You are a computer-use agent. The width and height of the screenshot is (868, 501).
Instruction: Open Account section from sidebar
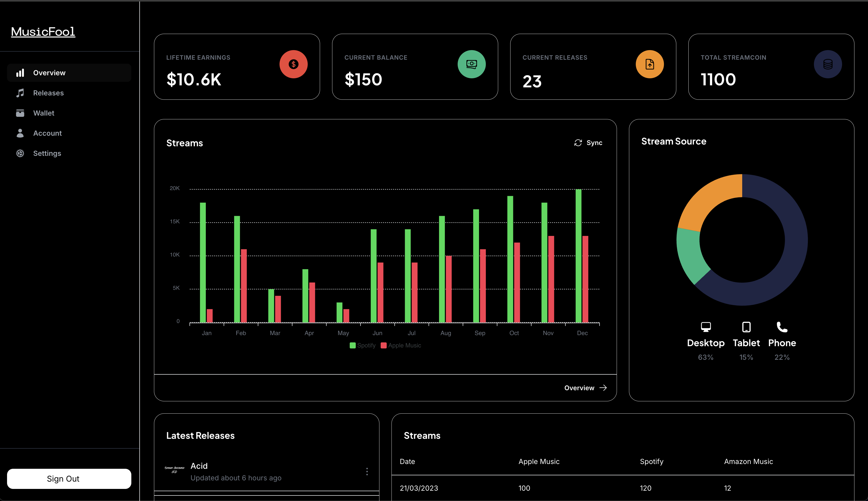47,133
